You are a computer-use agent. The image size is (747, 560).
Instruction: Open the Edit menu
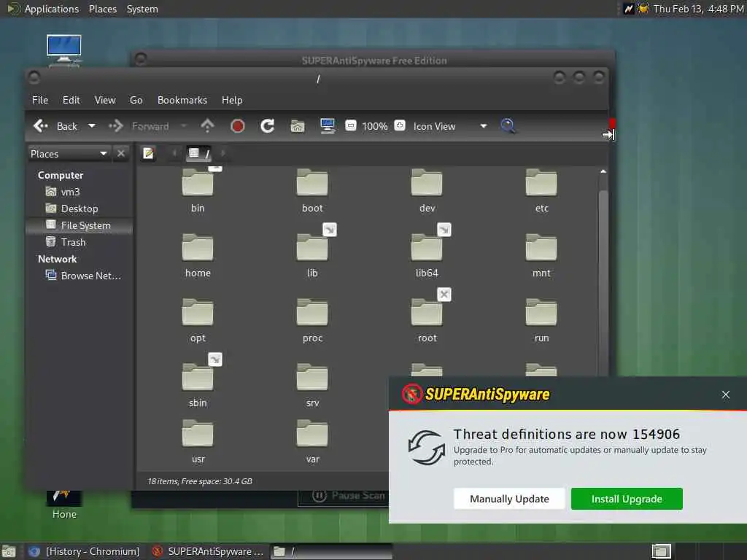coord(71,100)
